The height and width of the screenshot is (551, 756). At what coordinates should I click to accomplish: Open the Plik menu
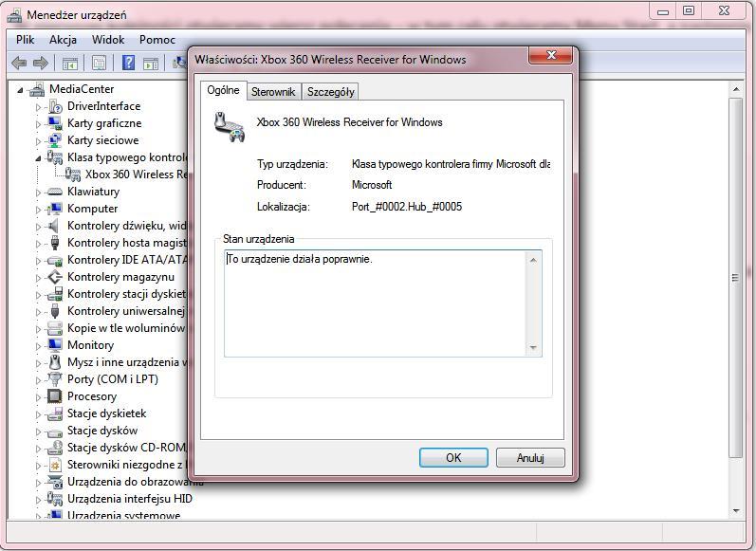[x=25, y=40]
